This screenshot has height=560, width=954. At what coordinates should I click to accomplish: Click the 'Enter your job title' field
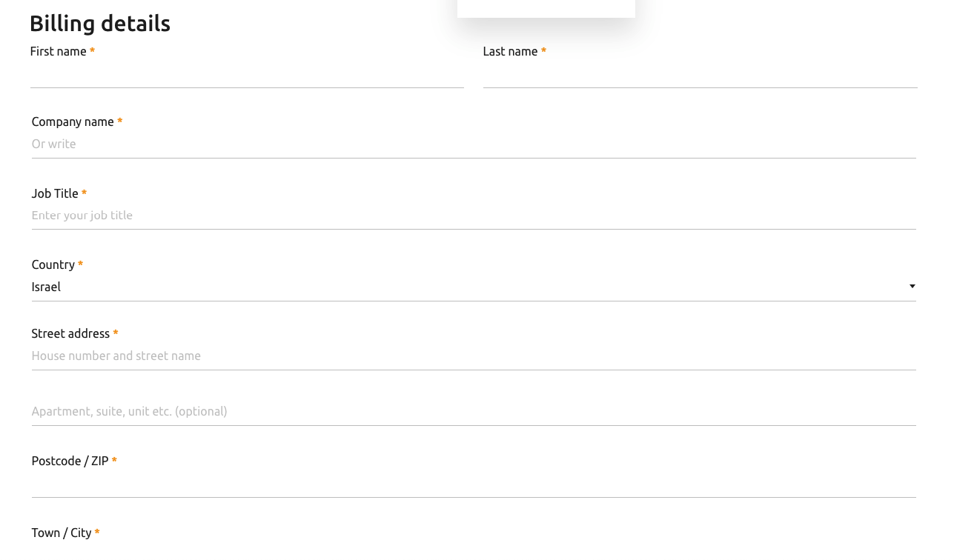[x=474, y=216]
